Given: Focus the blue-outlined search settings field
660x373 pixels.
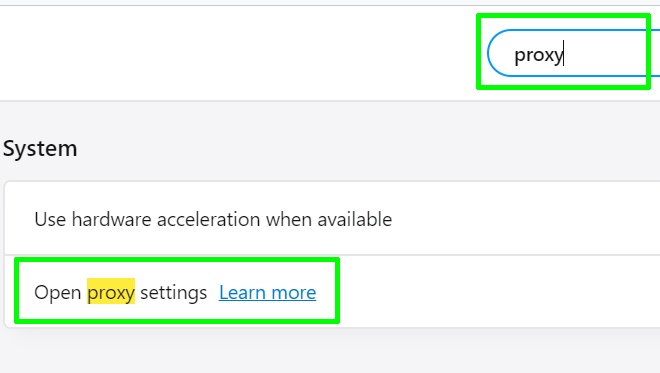Looking at the screenshot, I should click(x=573, y=53).
